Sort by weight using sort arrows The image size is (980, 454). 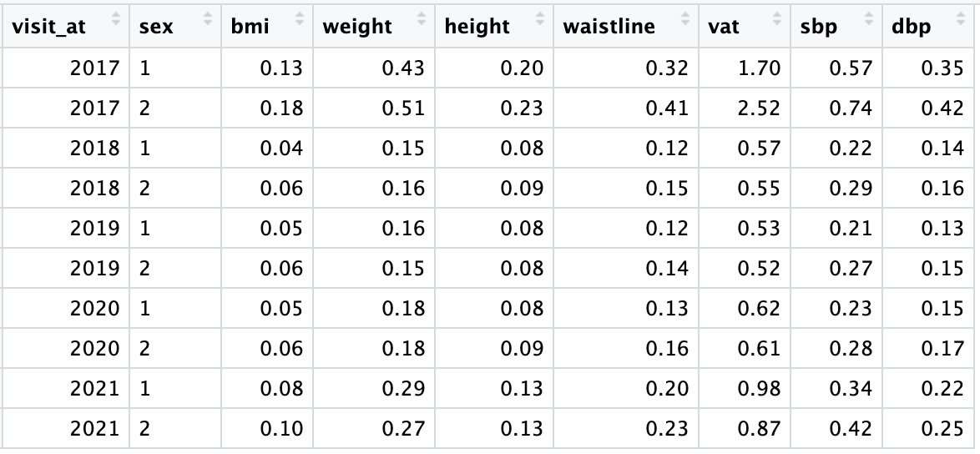point(422,18)
